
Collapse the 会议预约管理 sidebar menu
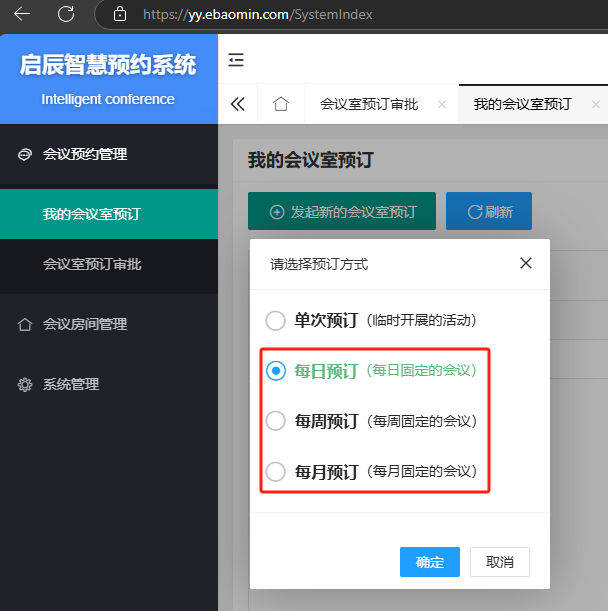pyautogui.click(x=85, y=154)
